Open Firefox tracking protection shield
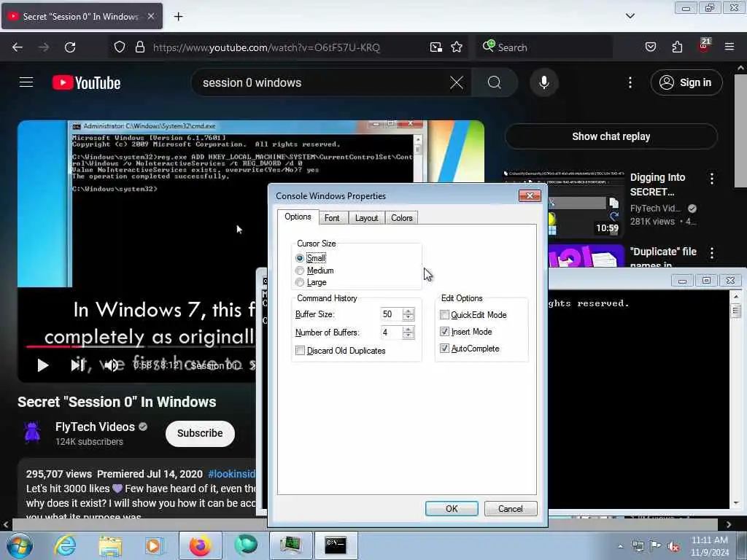This screenshot has height=560, width=747. (120, 47)
